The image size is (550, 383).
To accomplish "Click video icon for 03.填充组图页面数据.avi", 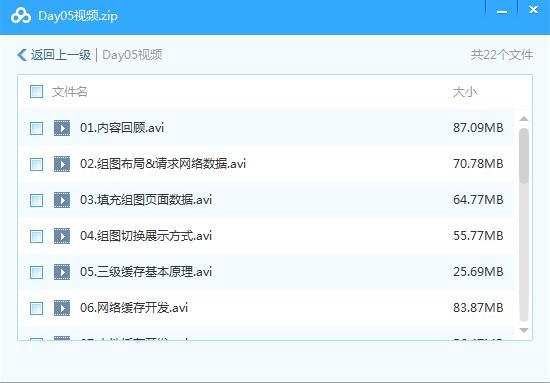I will point(62,200).
